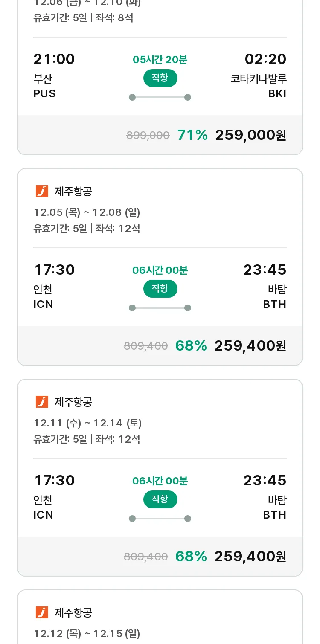Image resolution: width=320 pixels, height=644 pixels.
Task: Tap the 71% discount label
Action: point(192,135)
